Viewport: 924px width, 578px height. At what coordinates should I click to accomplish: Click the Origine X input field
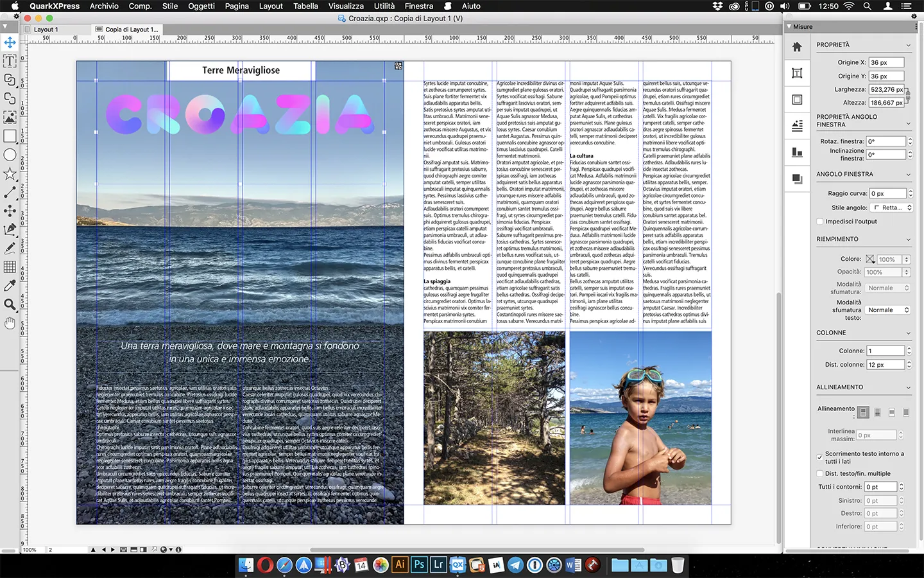[x=886, y=62]
